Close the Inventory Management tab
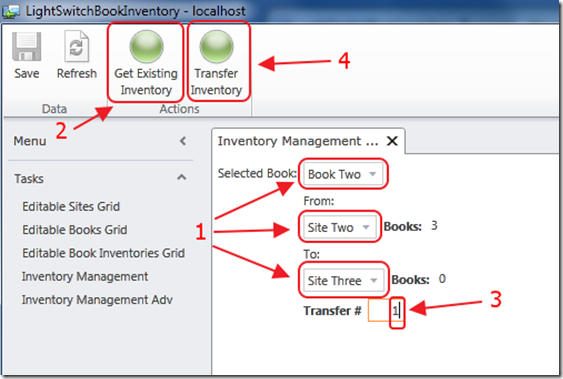This screenshot has width=563, height=379. tap(392, 141)
